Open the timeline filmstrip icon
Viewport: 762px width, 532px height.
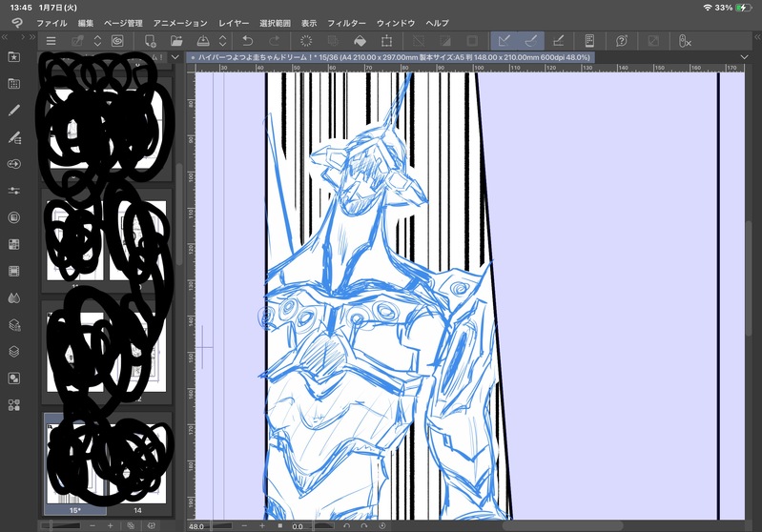[x=14, y=271]
